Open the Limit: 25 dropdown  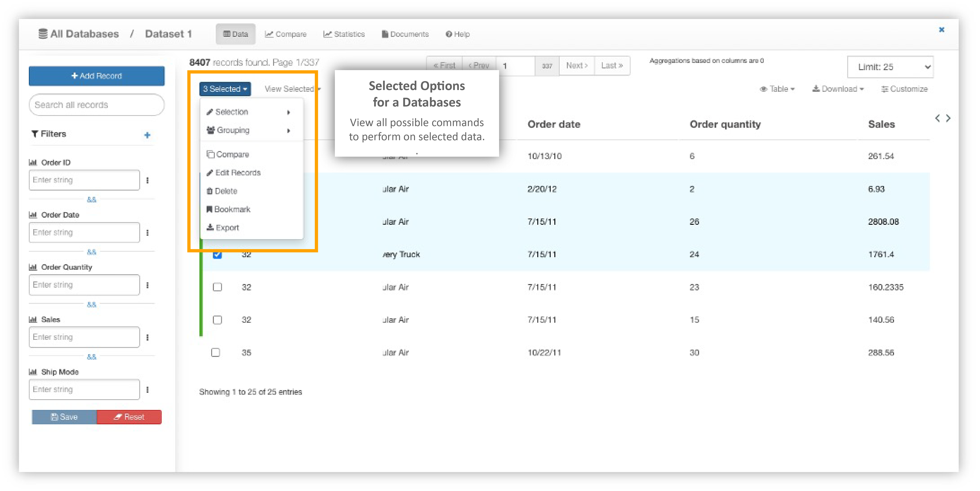pos(890,67)
